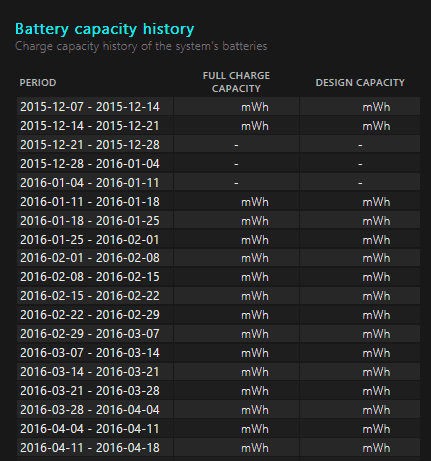Viewport: 431px width, 461px height.
Task: Select period 2016-04-04 - 2016-04-11
Action: coord(90,429)
